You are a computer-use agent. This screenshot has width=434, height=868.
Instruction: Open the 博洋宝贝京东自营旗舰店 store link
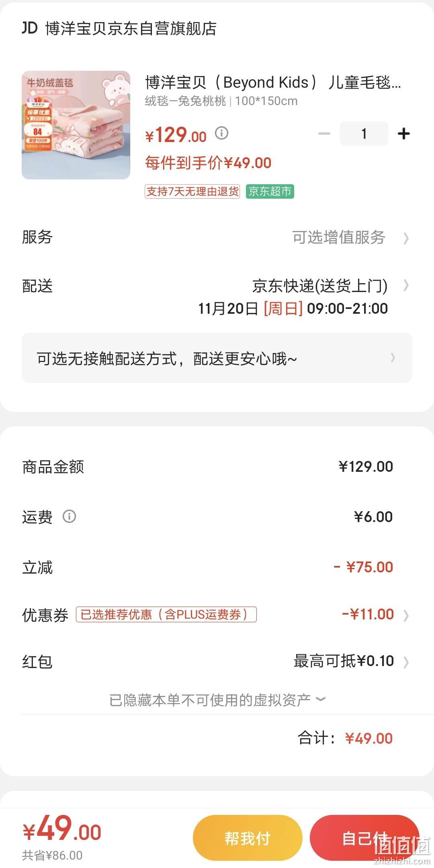click(131, 29)
